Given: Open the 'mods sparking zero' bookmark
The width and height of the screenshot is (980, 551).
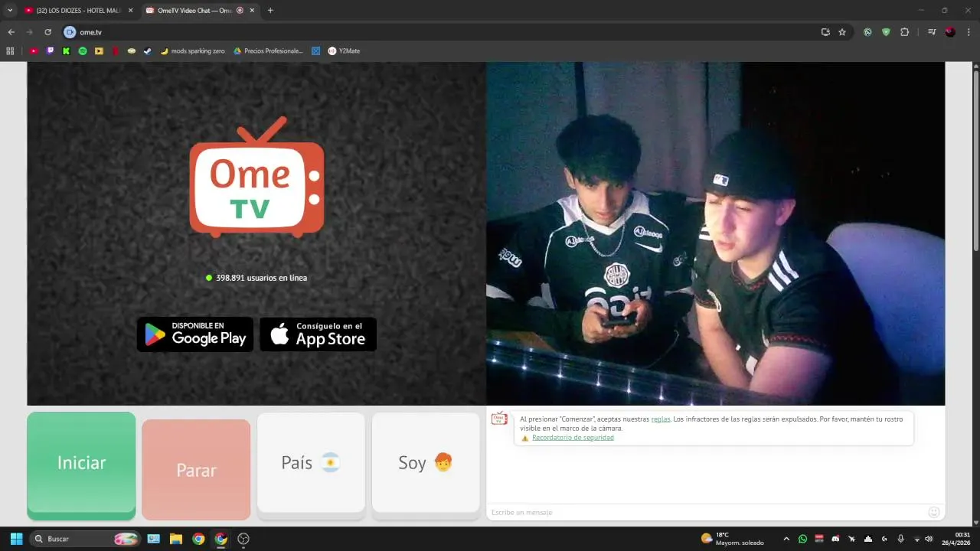Looking at the screenshot, I should (192, 51).
